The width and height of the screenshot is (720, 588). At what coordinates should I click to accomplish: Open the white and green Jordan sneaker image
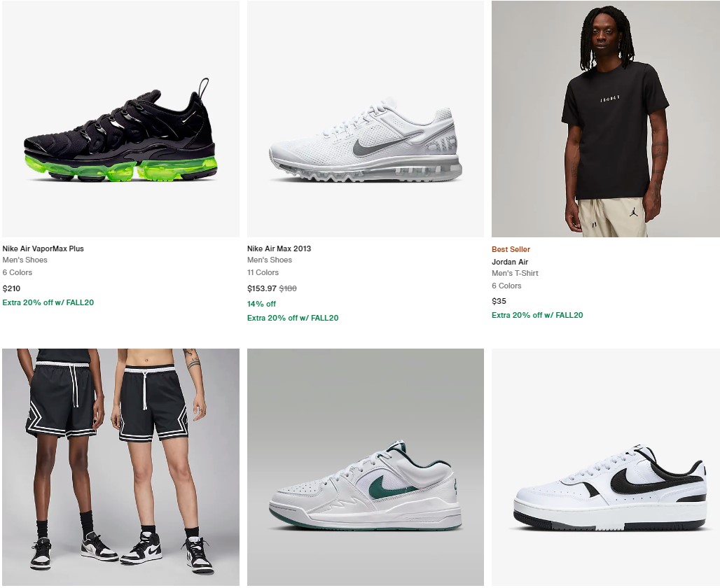tap(366, 467)
